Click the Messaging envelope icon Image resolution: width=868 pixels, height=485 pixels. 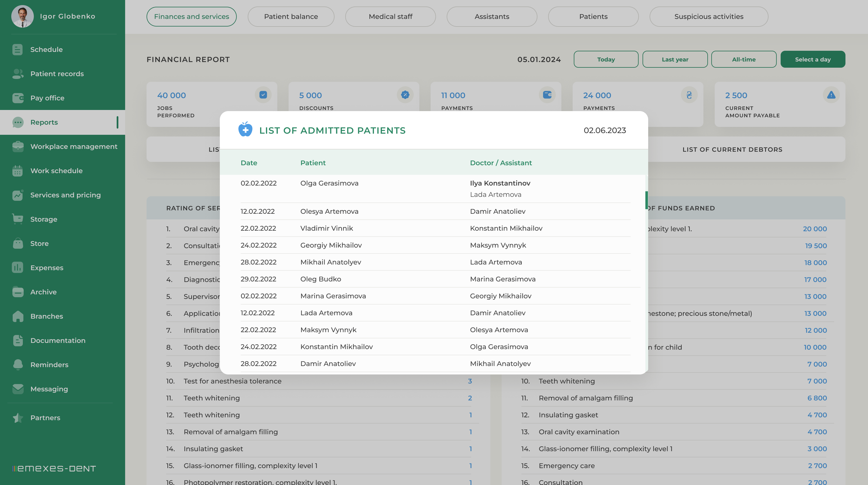18,389
